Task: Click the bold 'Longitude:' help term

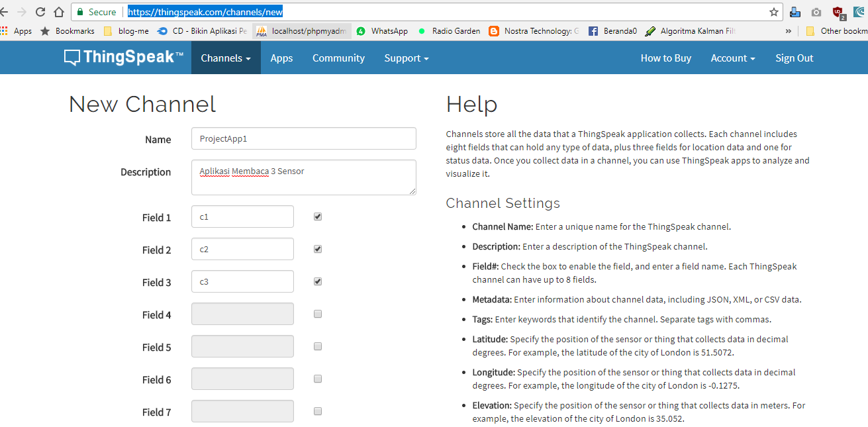Action: tap(493, 372)
